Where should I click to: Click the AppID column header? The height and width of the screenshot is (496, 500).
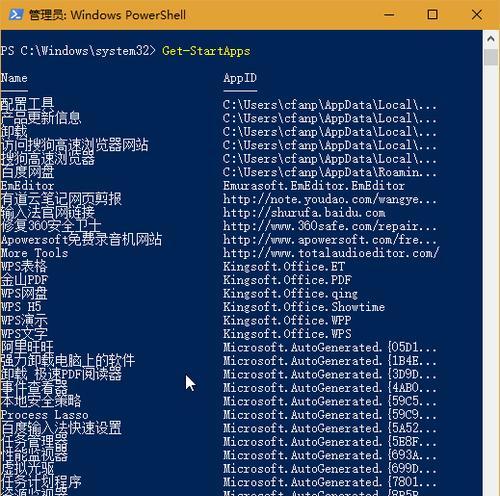pos(240,78)
